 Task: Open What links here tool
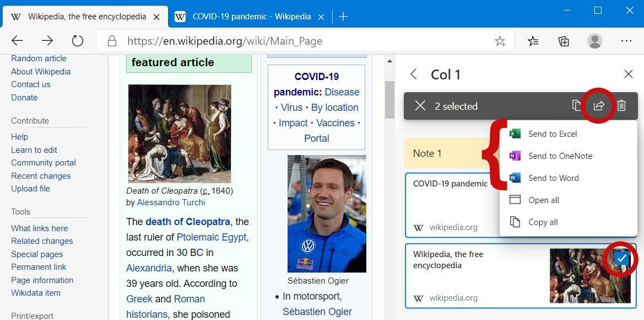40,228
